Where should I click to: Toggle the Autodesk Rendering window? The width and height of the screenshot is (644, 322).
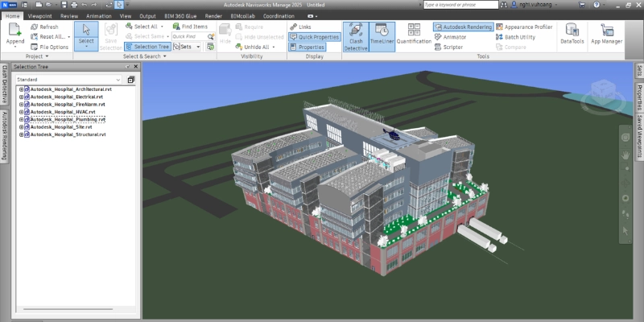(x=464, y=27)
